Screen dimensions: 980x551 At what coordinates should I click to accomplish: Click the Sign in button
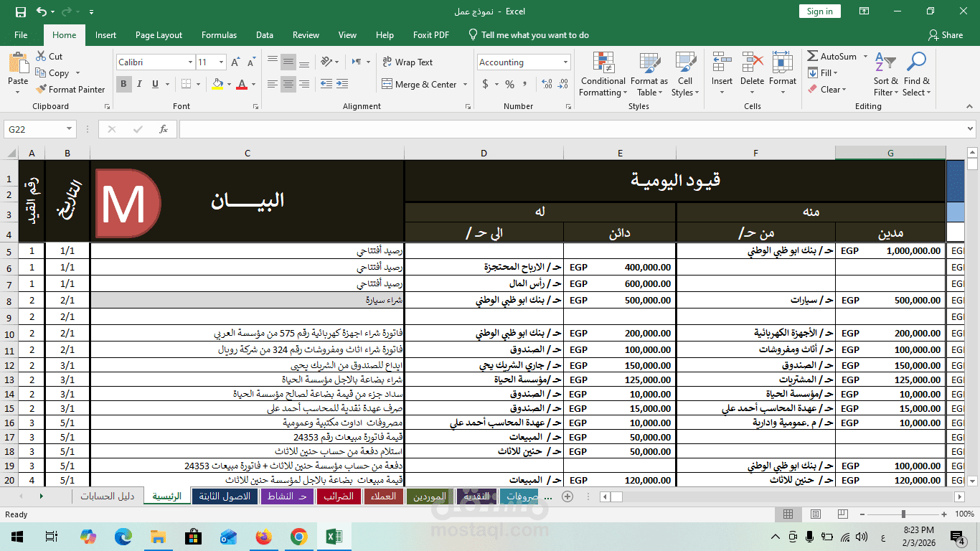pyautogui.click(x=819, y=11)
